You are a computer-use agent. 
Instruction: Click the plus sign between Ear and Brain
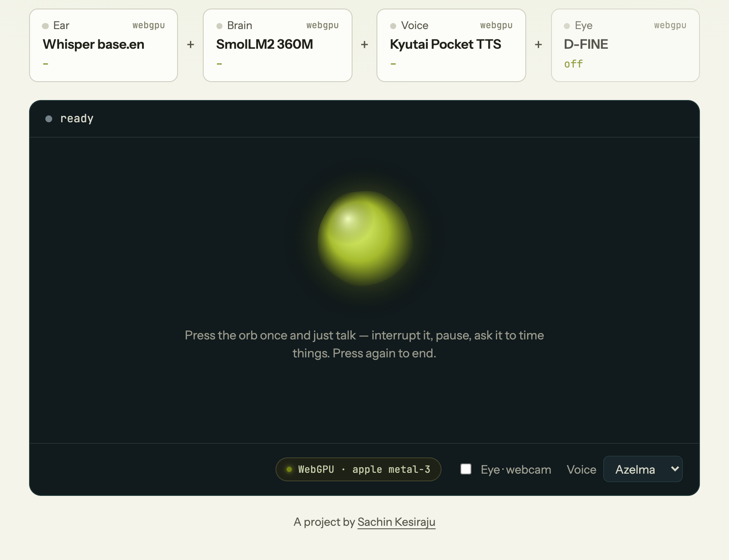coord(191,44)
